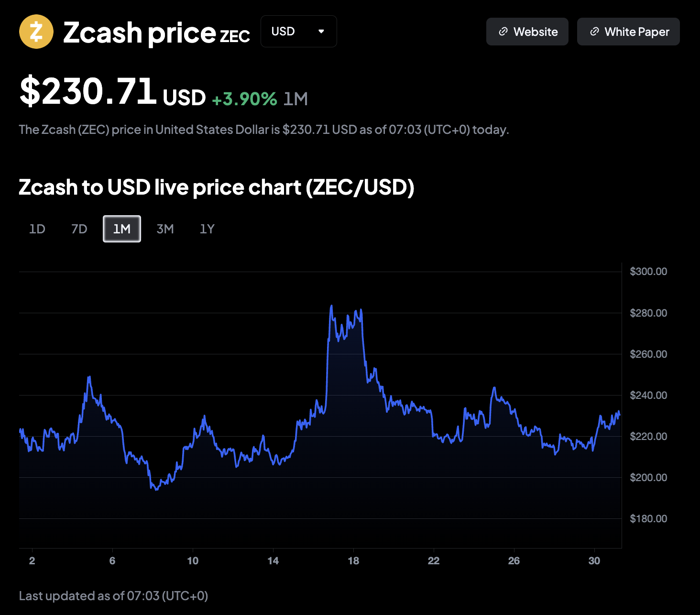The width and height of the screenshot is (700, 615).
Task: Click the 30 date label on x-axis
Action: click(x=594, y=560)
